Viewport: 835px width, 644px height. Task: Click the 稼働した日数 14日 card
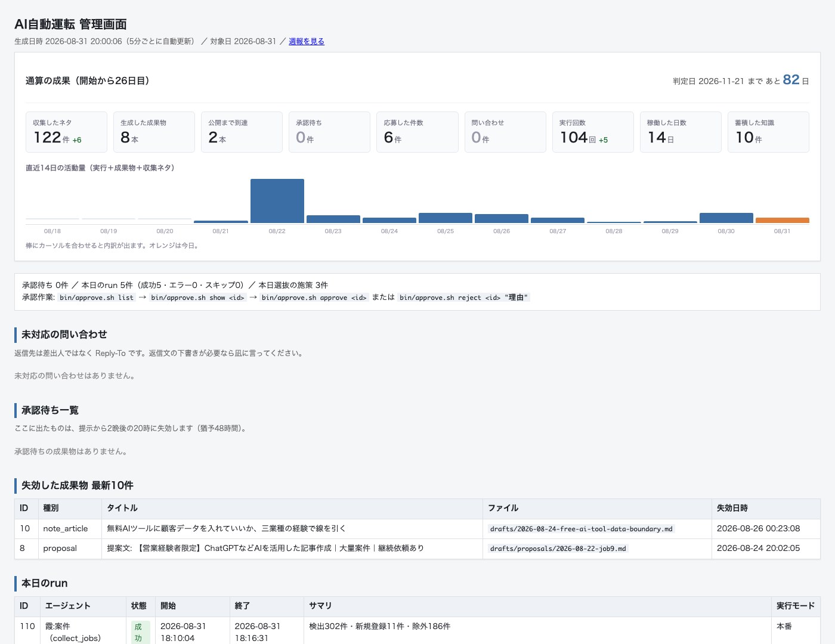(x=681, y=132)
